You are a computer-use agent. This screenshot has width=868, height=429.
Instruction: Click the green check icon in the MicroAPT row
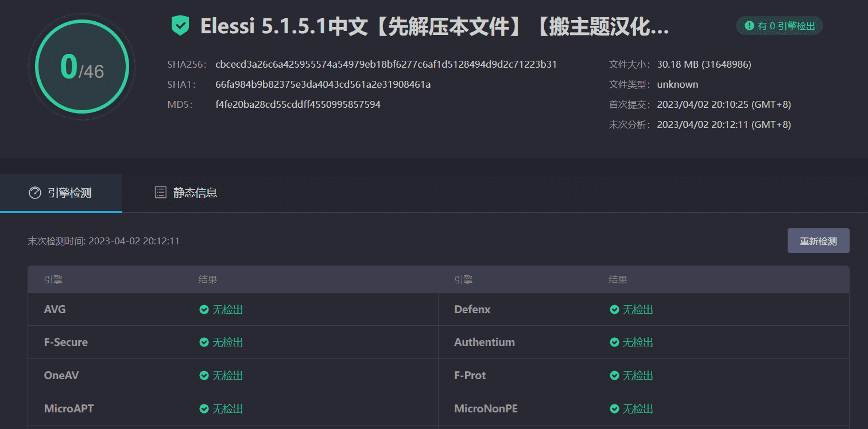[204, 409]
